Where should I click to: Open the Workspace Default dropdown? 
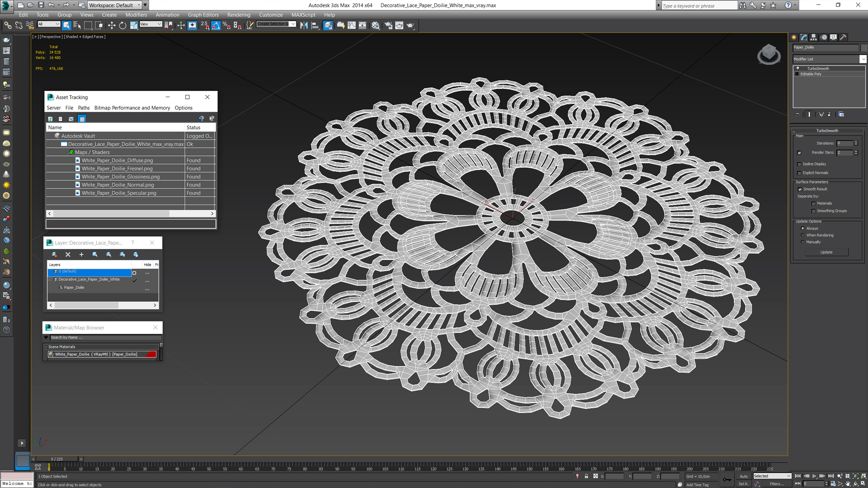tap(139, 5)
